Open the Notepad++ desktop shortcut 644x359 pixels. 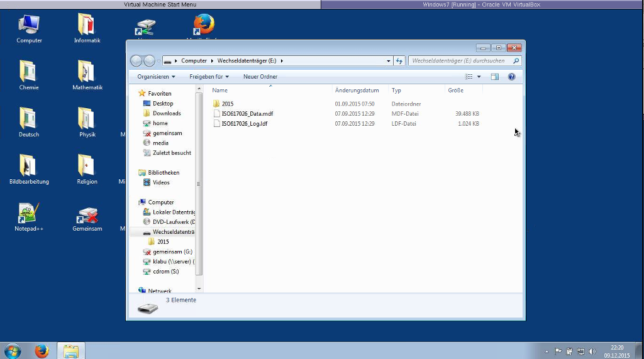coord(28,214)
